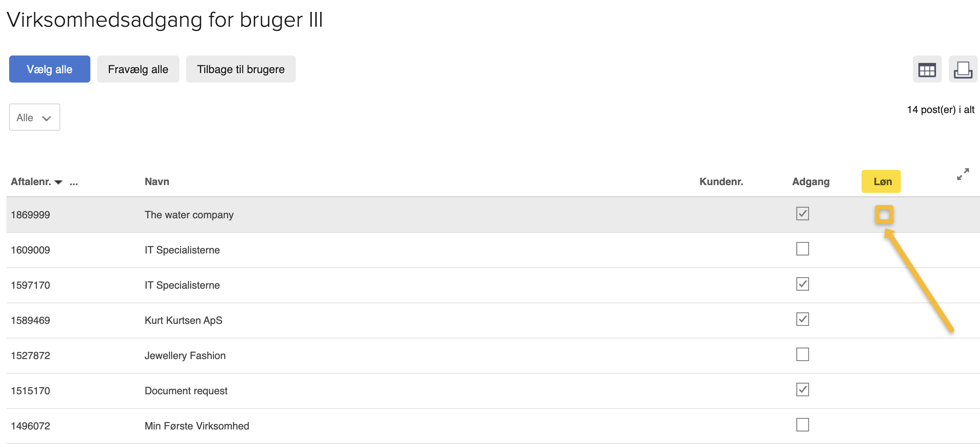Viewport: 980px width, 444px height.
Task: Expand table with the fullscreen arrows icon
Action: pyautogui.click(x=962, y=174)
